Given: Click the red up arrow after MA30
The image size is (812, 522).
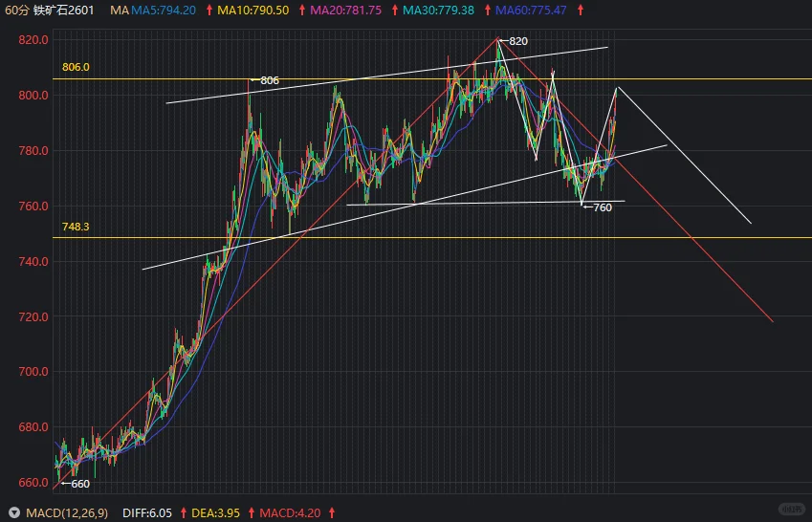Looking at the screenshot, I should [x=488, y=10].
